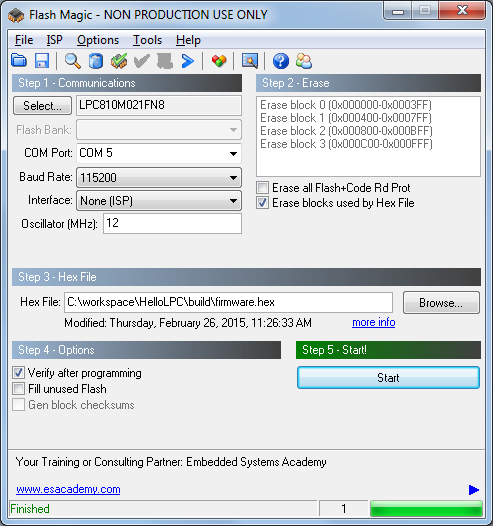Uncheck Erase blocks used by Hex File
The image size is (493, 526).
263,203
